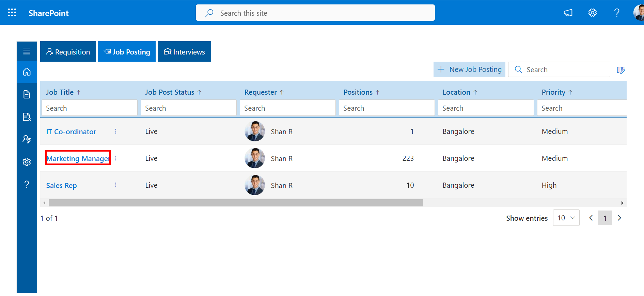644x296 pixels.
Task: Switch to the Requisition tab
Action: click(68, 51)
